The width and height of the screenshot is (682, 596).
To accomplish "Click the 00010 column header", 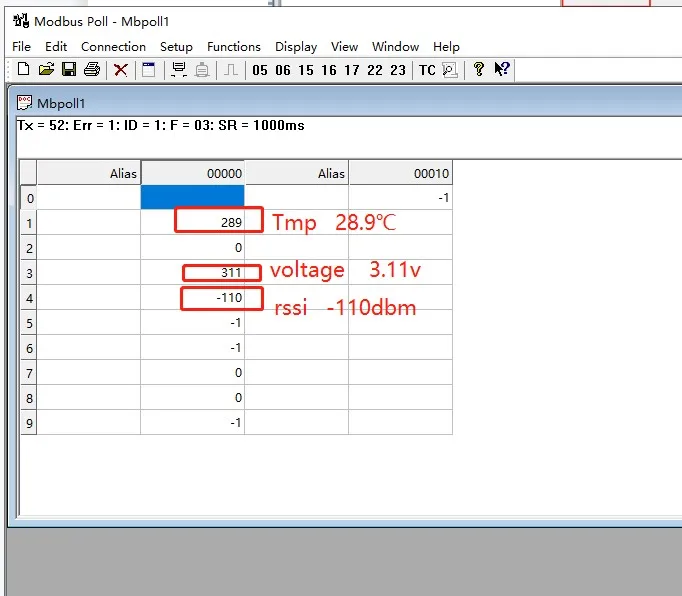I will click(400, 173).
